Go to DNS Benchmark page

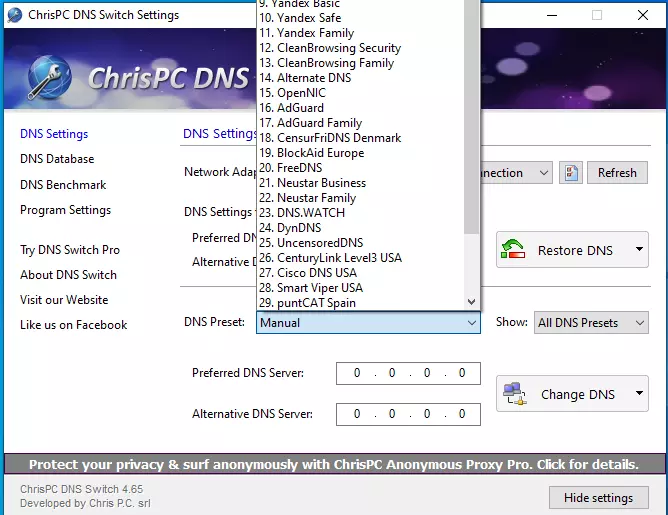tap(63, 185)
